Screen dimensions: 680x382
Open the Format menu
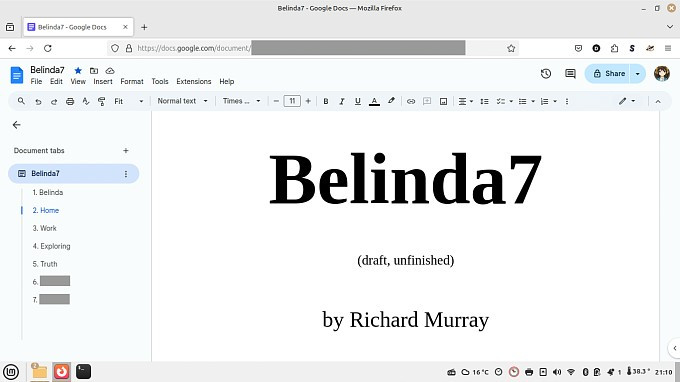[132, 82]
